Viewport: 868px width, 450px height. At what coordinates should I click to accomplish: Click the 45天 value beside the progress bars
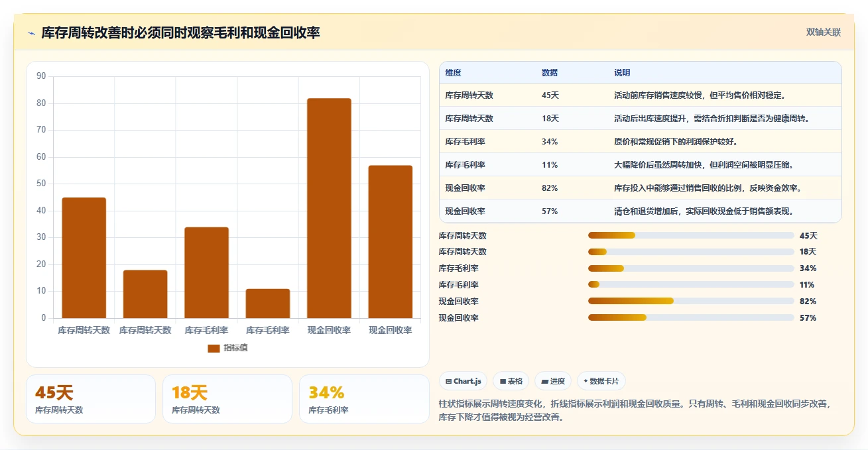[808, 235]
